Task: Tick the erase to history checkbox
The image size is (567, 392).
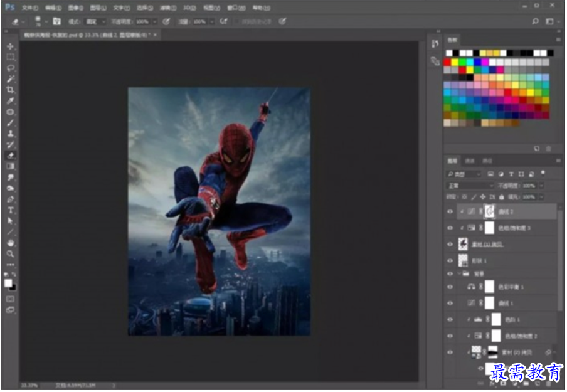Action: click(x=237, y=22)
